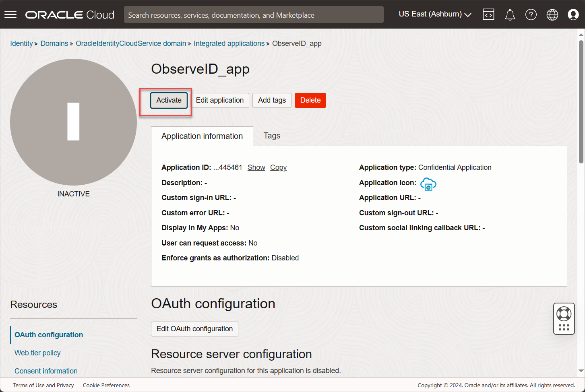585x392 pixels.
Task: Go to Integrated applications breadcrumb
Action: coord(229,43)
